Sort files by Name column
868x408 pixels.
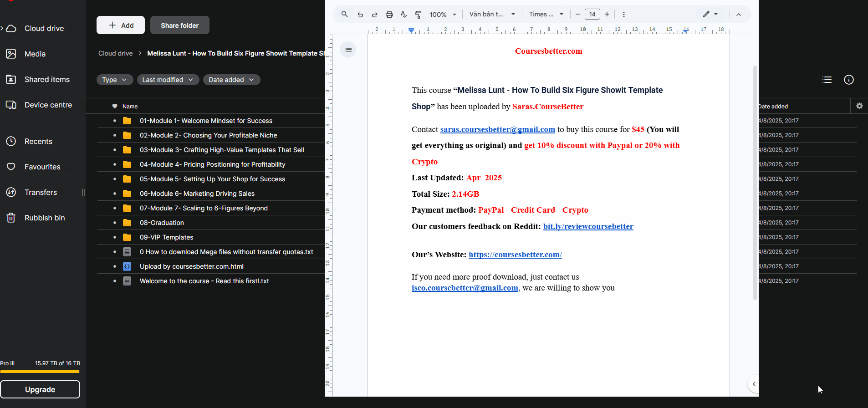[130, 107]
